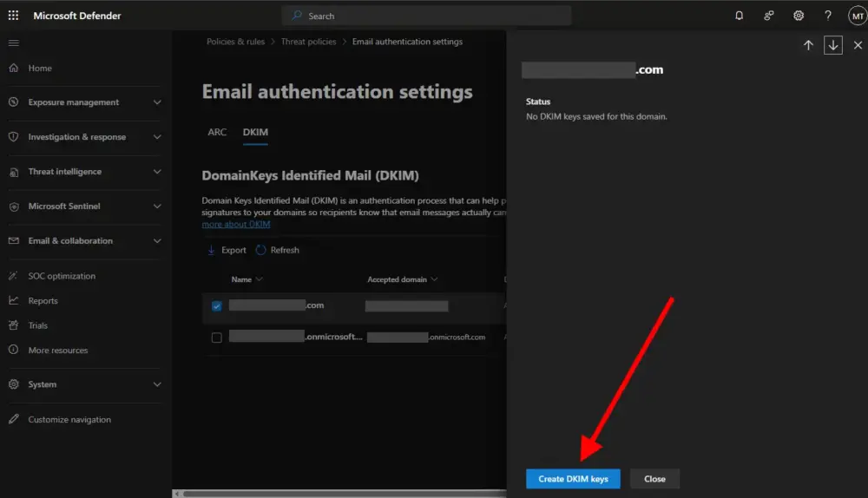Click the horizontal scrollbar left arrow
Image resolution: width=868 pixels, height=498 pixels.
(x=176, y=494)
